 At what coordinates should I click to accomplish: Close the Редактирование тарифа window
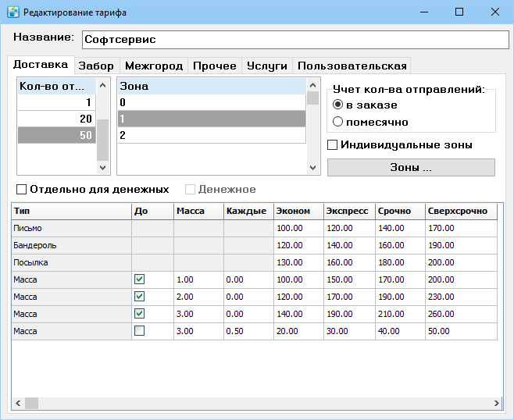tap(495, 12)
